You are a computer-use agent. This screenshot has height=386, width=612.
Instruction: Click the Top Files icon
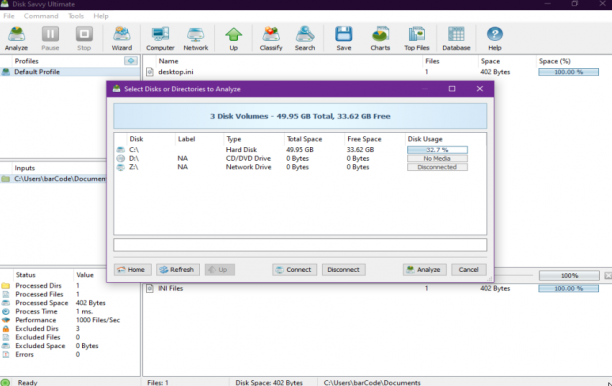[416, 38]
